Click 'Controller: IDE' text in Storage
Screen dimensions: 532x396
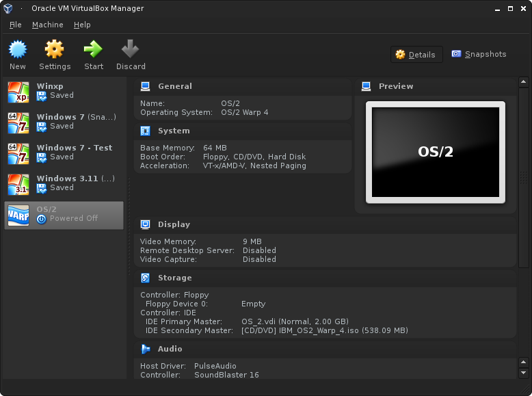168,313
